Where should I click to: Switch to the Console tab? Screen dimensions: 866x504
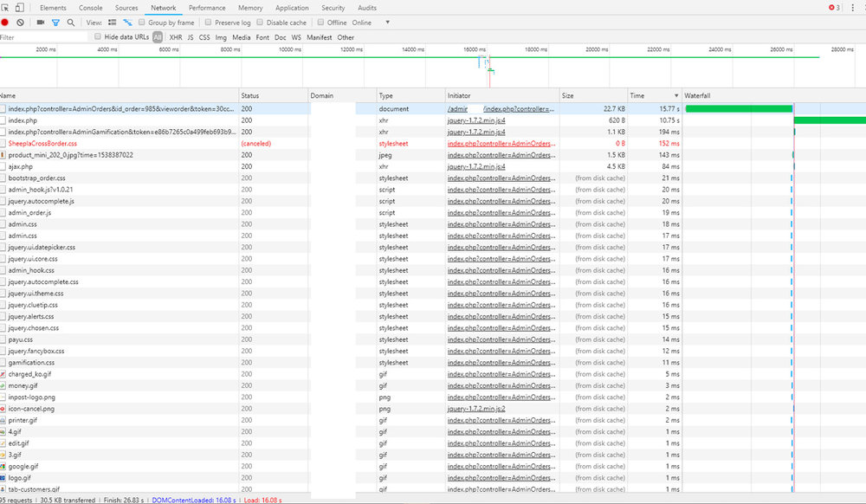point(91,8)
